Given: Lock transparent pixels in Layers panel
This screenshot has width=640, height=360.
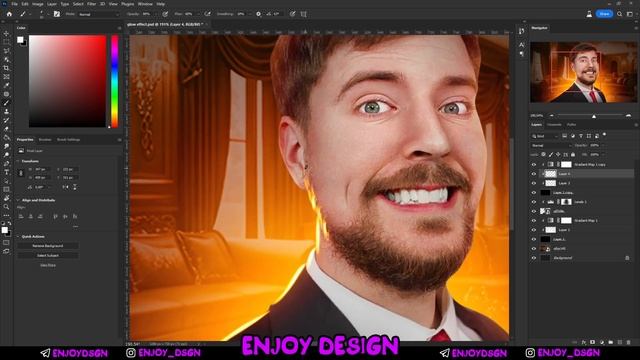Looking at the screenshot, I should [543, 155].
